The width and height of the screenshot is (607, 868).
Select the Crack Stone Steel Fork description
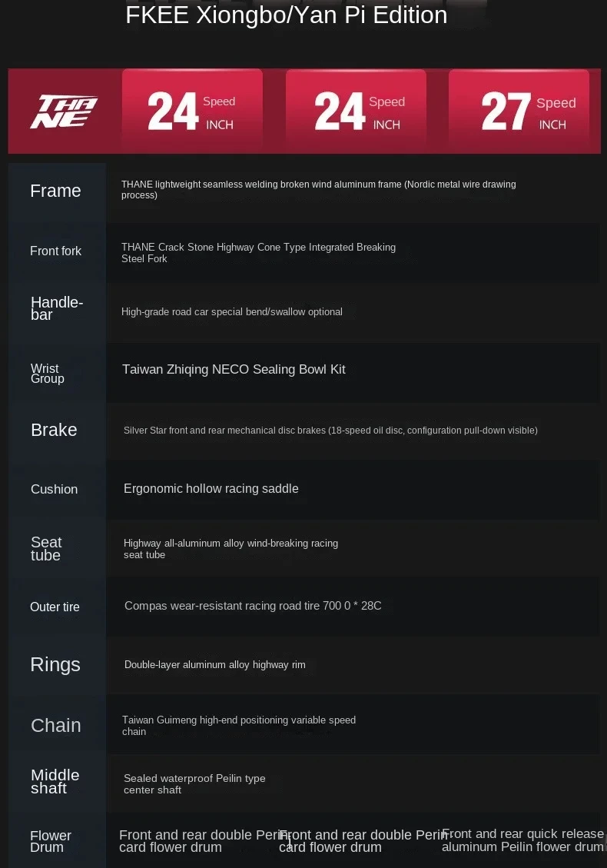(x=258, y=253)
